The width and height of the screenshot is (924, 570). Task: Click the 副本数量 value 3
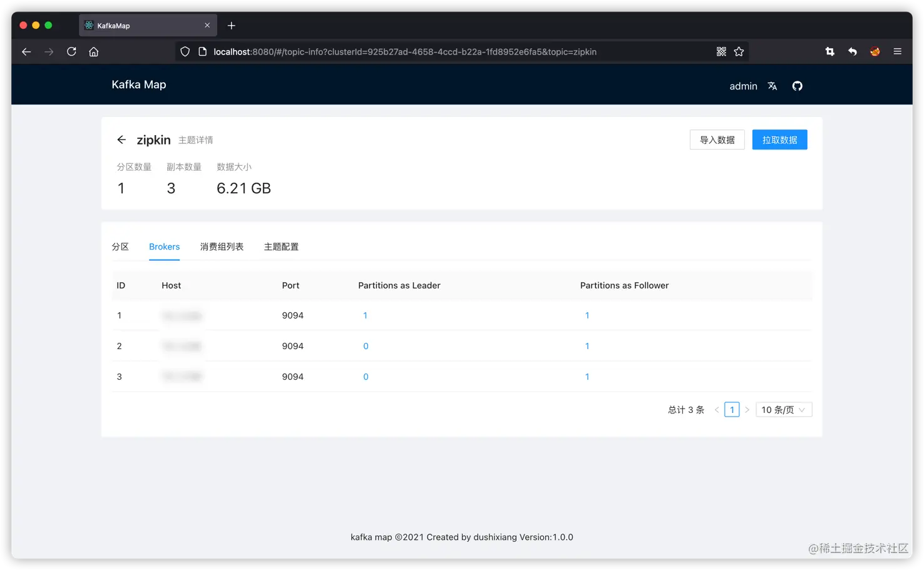(171, 188)
